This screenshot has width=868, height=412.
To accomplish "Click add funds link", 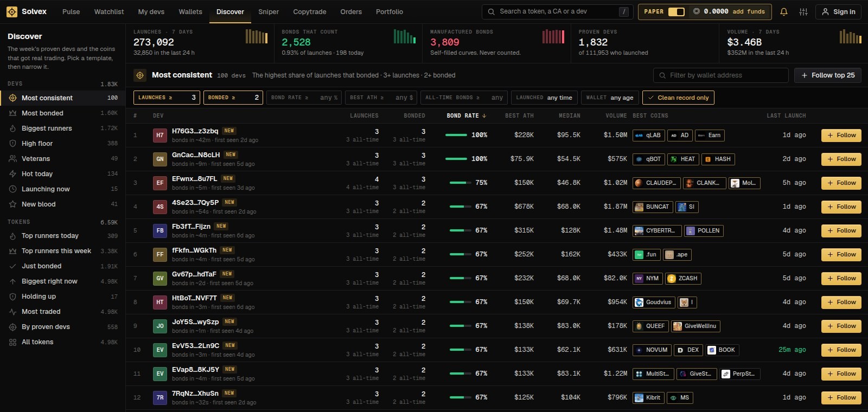I will pos(749,11).
